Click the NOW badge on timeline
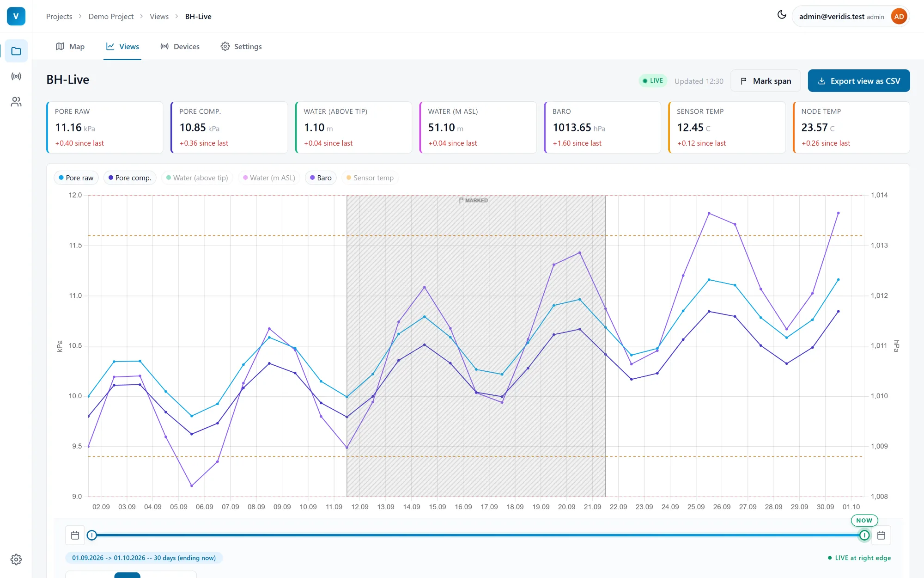This screenshot has width=924, height=578. 864,520
